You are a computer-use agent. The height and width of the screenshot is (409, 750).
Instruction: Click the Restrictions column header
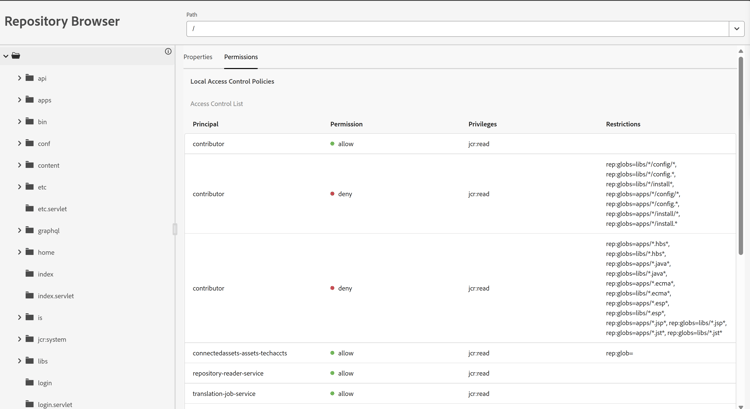[623, 124]
